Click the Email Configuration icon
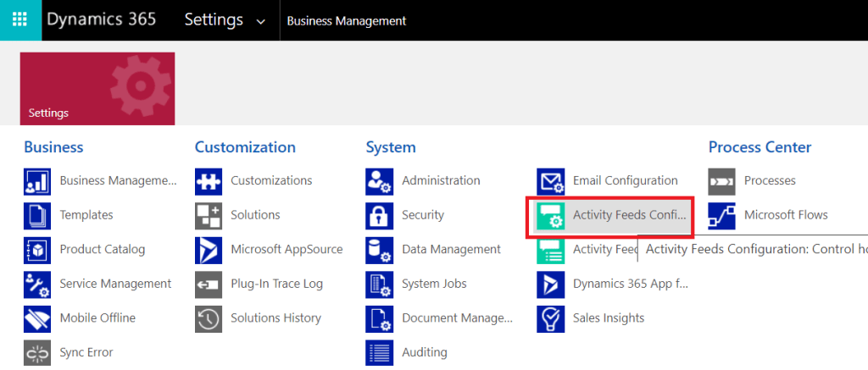This screenshot has height=370, width=868. pyautogui.click(x=551, y=181)
